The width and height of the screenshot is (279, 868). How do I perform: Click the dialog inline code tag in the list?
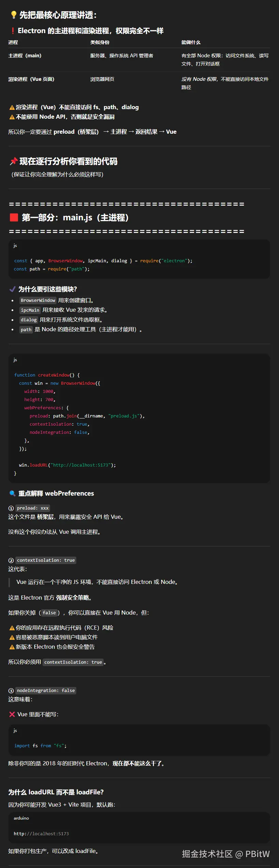pyautogui.click(x=29, y=320)
